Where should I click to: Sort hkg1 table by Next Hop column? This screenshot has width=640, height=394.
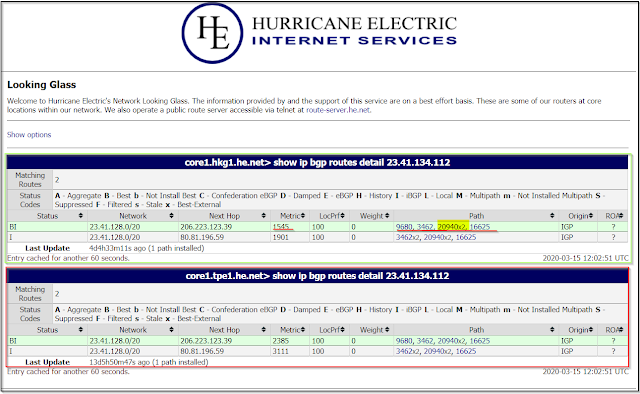click(x=224, y=216)
